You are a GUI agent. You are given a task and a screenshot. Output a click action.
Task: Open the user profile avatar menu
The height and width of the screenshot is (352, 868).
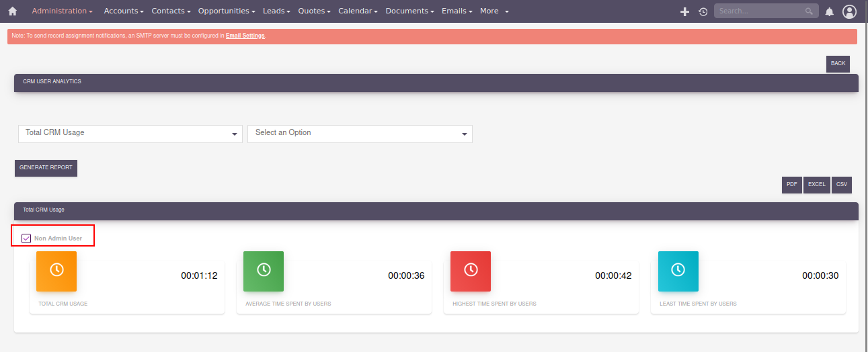pos(849,11)
